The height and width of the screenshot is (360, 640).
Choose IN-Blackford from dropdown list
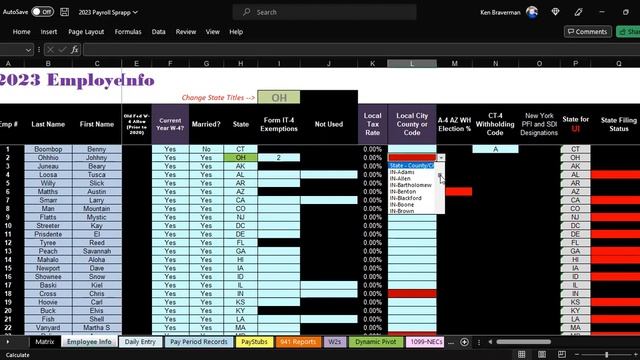[405, 198]
